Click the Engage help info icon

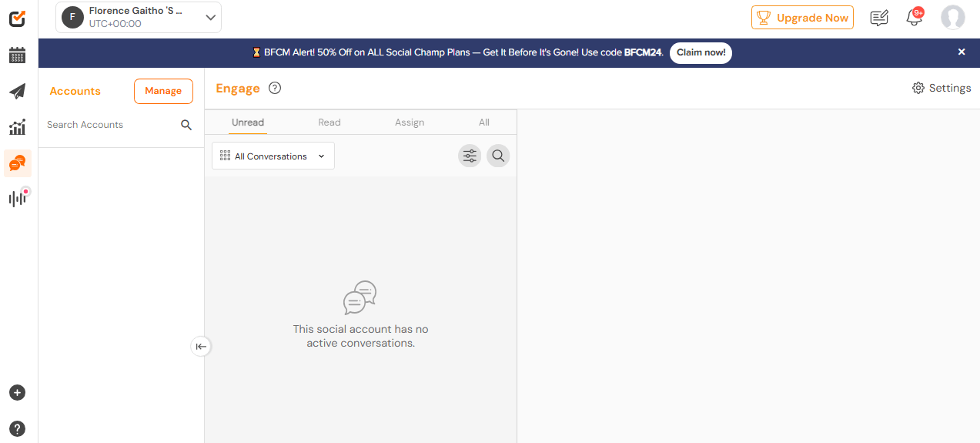click(275, 88)
